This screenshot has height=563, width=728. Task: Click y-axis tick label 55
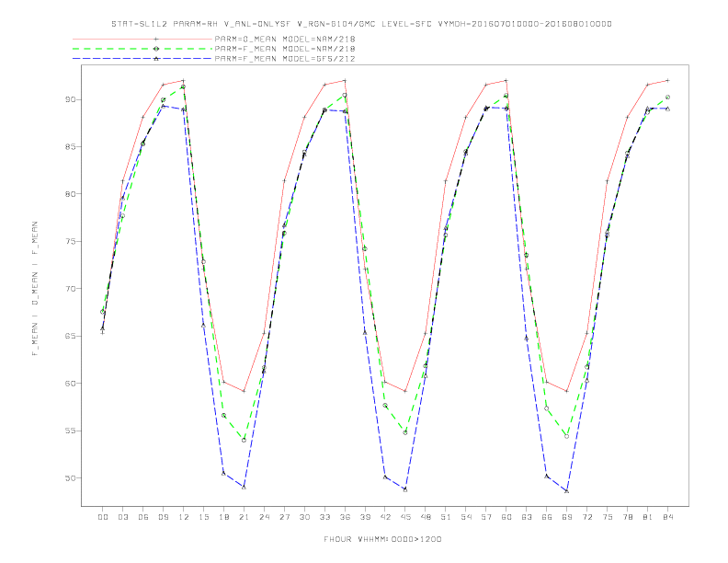coord(70,431)
